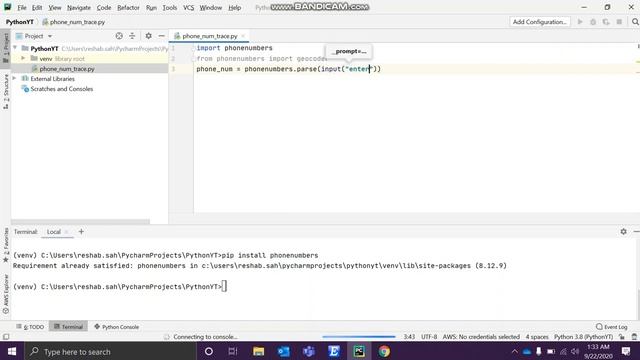Expand External Libraries node
Viewport: 640px width, 360px height.
(x=15, y=78)
